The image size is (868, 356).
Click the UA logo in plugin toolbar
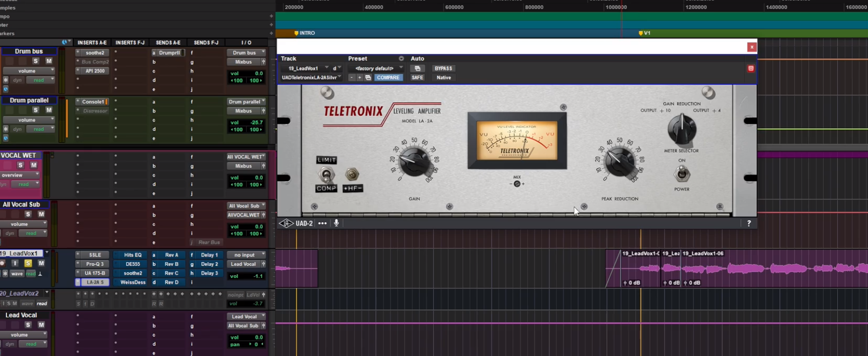(286, 223)
